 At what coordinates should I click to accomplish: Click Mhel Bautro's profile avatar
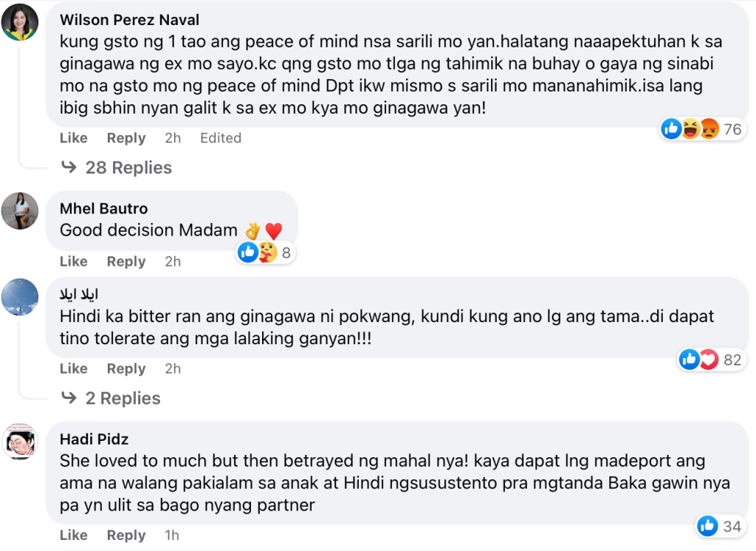[x=20, y=211]
